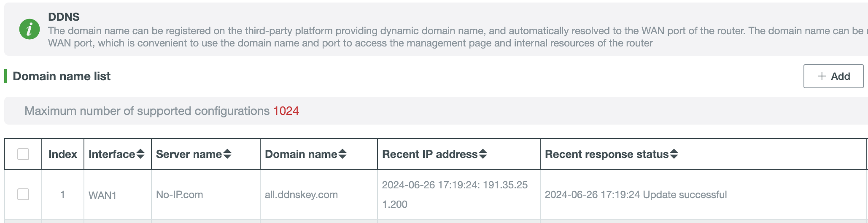Click the Server name header label
This screenshot has width=868, height=223.
(x=189, y=154)
